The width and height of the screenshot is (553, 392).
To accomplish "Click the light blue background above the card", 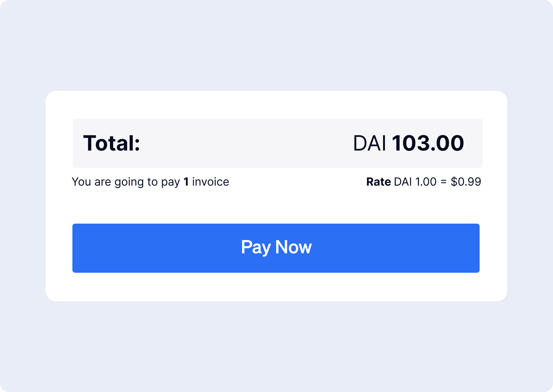I will click(276, 43).
